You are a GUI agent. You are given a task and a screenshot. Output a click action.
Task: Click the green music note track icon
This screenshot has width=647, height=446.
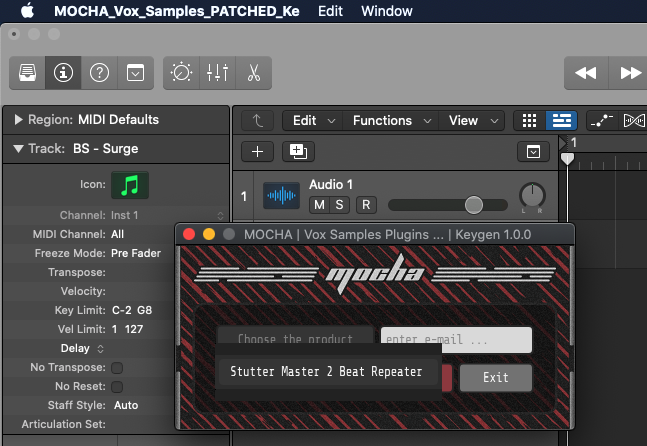point(130,185)
